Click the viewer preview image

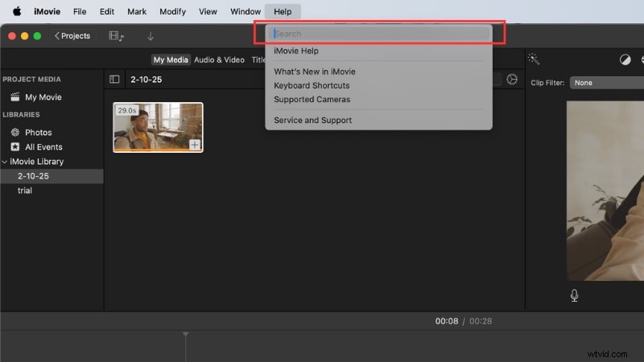(x=605, y=191)
